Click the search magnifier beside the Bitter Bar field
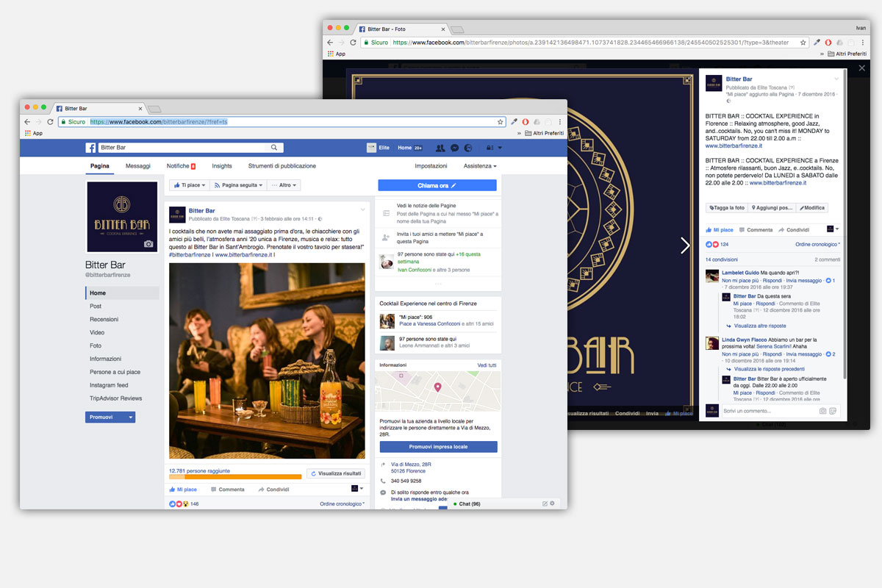The image size is (882, 588). click(x=275, y=148)
